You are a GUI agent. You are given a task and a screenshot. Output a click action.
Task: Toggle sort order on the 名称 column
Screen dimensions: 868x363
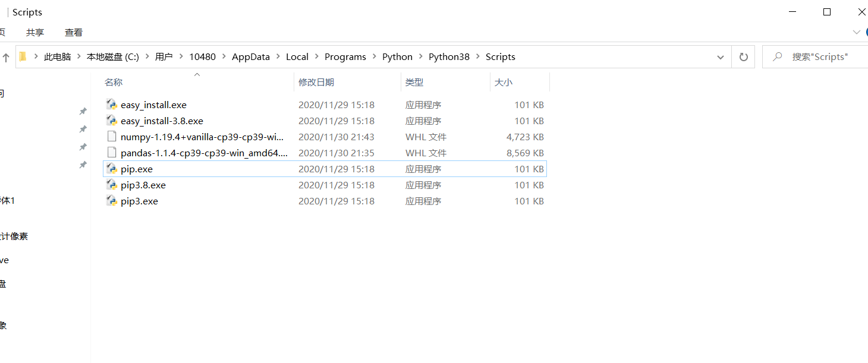114,82
